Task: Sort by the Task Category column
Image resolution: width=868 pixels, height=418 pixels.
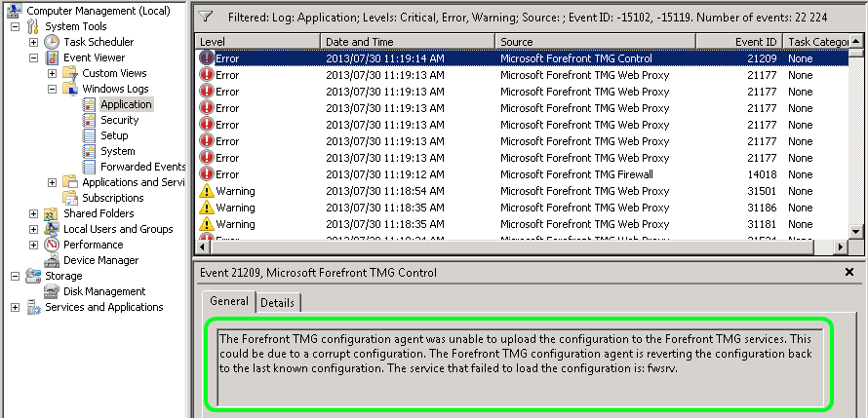Action: click(x=816, y=42)
